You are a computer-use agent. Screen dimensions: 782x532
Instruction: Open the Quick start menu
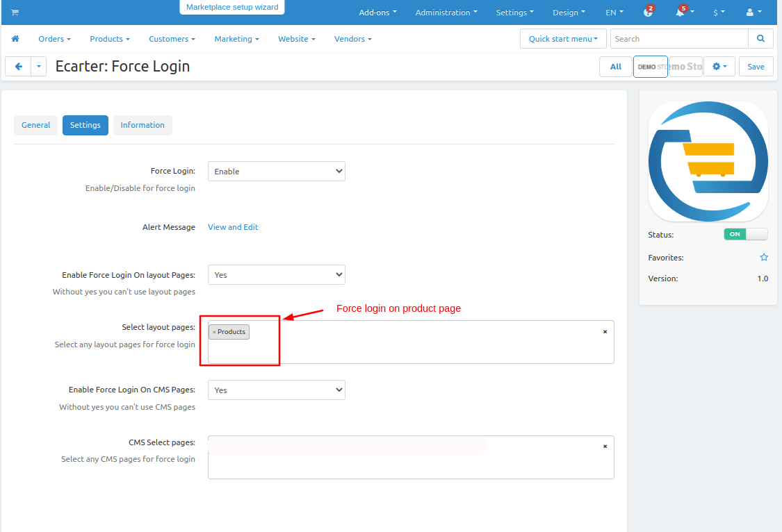coord(563,39)
